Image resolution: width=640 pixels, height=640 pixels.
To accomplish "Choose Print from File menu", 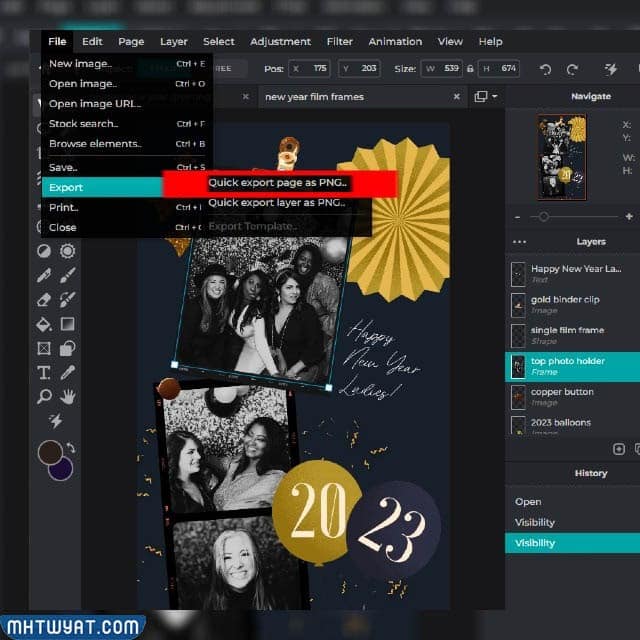I will point(122,207).
